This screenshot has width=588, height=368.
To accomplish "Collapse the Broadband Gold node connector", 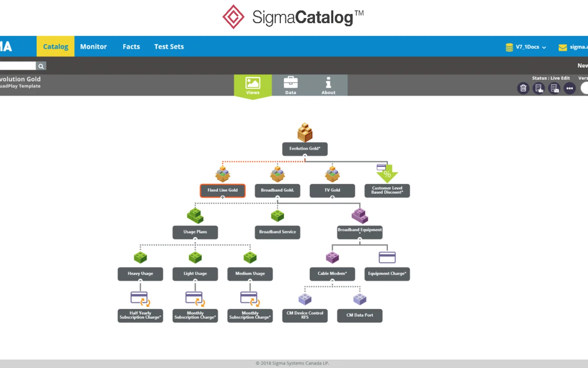I will tap(277, 198).
